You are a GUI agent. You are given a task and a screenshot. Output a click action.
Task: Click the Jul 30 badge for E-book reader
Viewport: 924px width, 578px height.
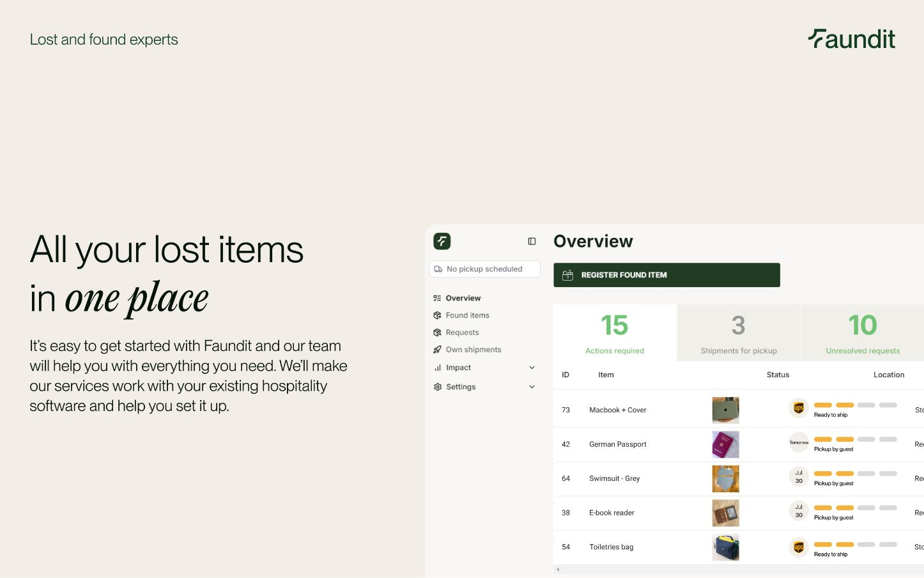pos(799,511)
